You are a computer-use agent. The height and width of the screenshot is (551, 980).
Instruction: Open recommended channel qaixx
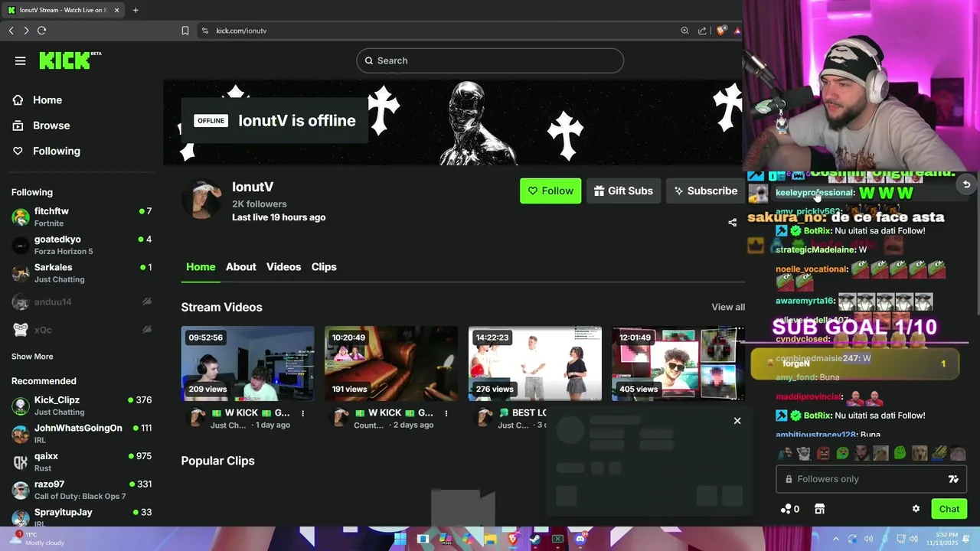click(x=81, y=461)
